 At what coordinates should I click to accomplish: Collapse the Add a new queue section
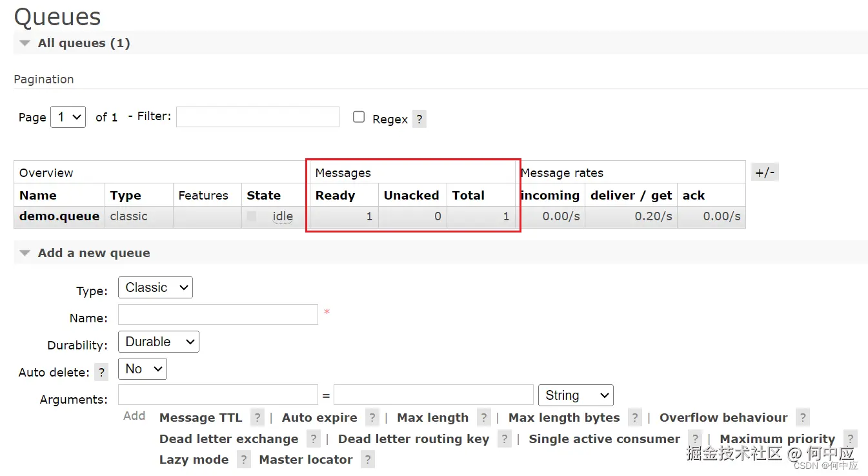[x=25, y=253]
